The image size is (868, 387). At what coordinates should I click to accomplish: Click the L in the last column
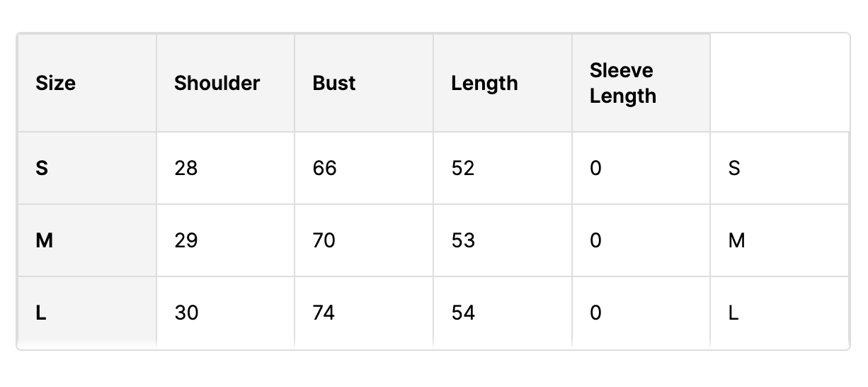(x=733, y=313)
